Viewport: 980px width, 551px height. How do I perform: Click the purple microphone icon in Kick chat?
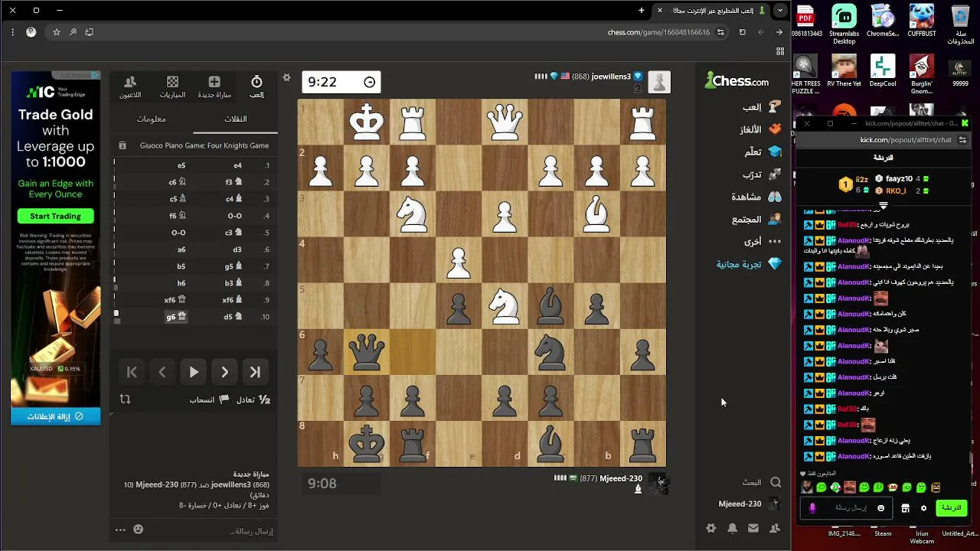pos(812,508)
